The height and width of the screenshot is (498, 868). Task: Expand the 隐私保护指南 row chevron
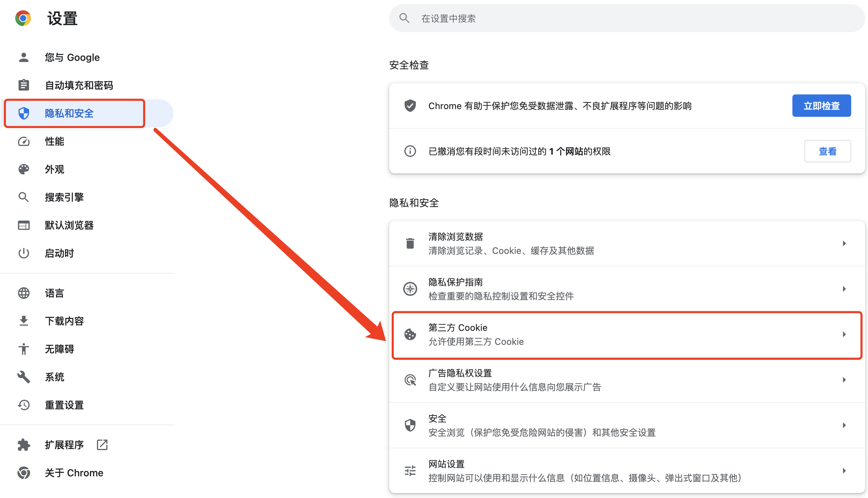click(844, 289)
